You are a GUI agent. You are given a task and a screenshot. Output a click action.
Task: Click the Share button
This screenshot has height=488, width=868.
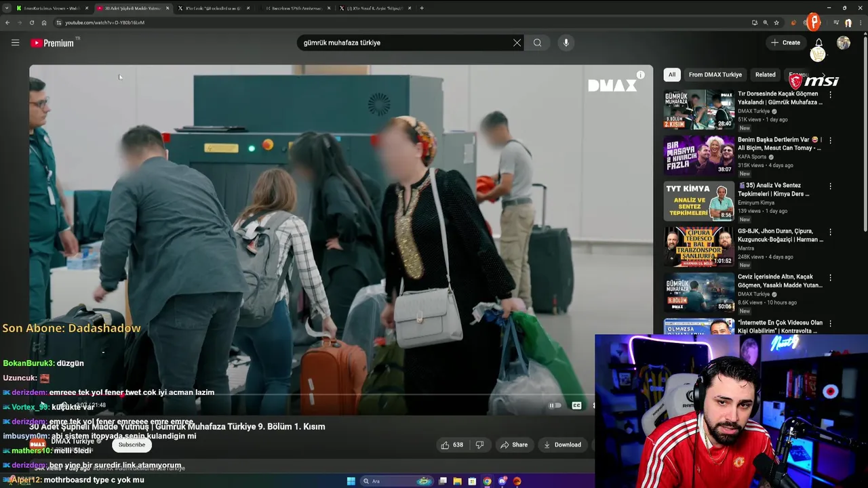click(x=513, y=445)
